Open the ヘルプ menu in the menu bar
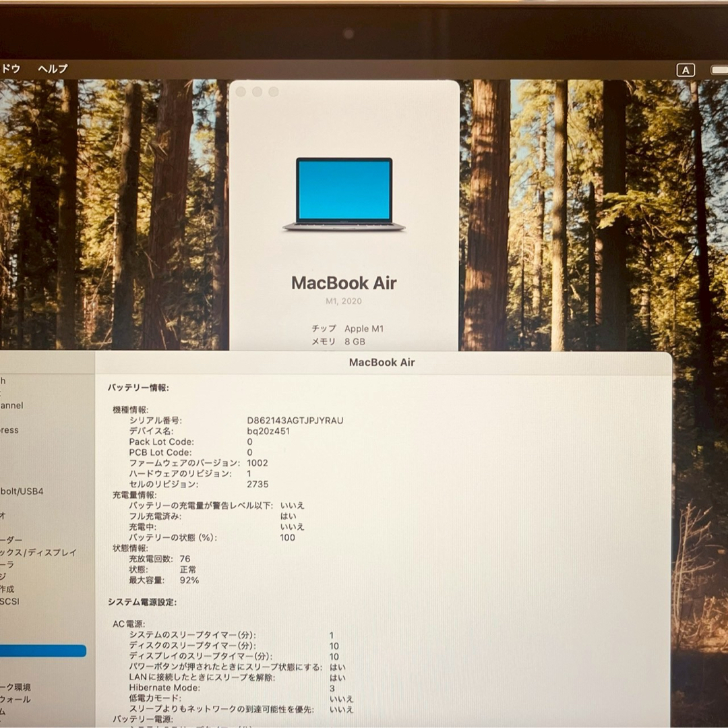This screenshot has height=728, width=728. pyautogui.click(x=53, y=69)
